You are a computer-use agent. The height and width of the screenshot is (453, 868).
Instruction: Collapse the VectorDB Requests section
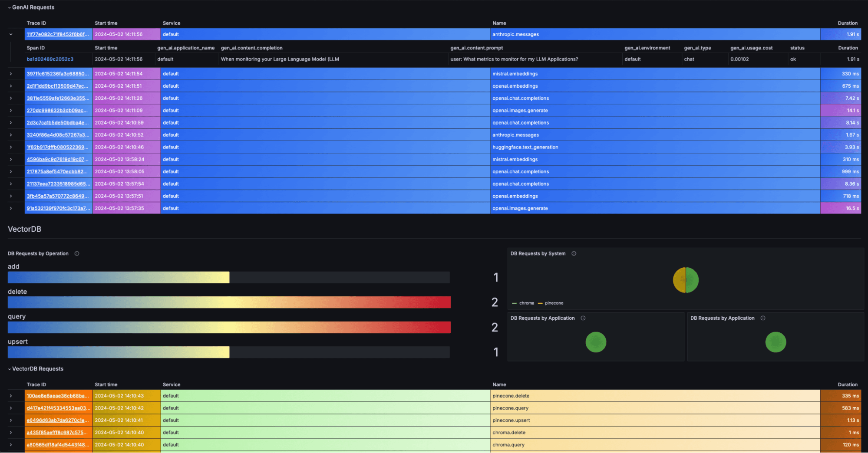click(x=10, y=368)
